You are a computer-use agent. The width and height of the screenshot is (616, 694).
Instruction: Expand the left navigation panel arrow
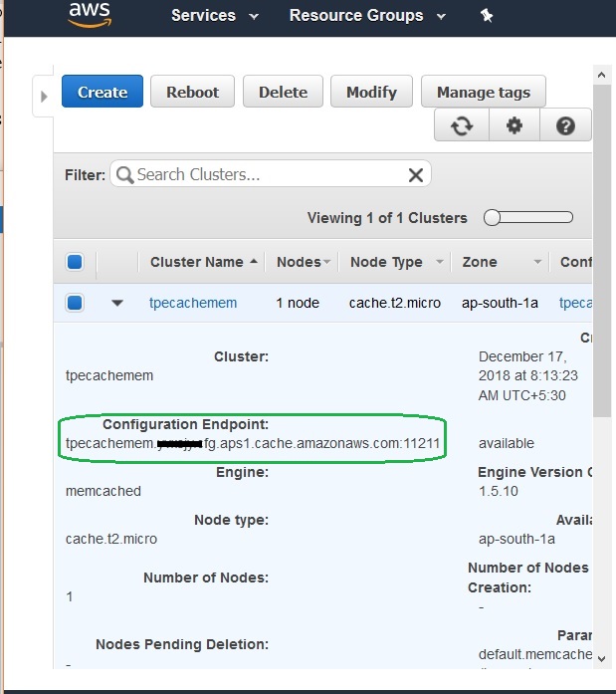coord(43,97)
